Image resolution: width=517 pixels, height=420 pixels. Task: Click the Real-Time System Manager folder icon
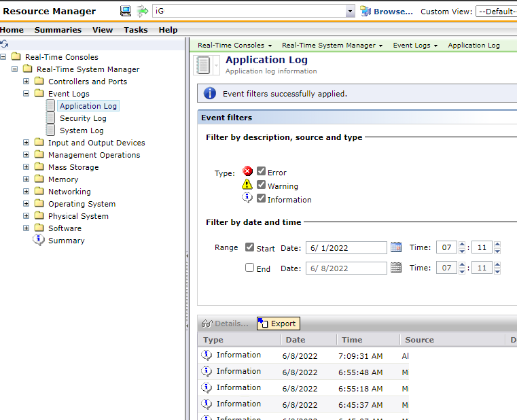(x=28, y=69)
